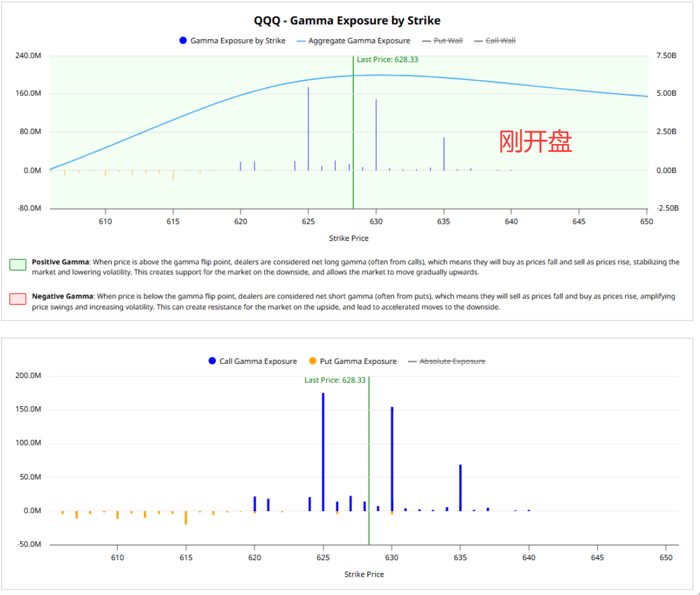Image resolution: width=700 pixels, height=595 pixels.
Task: Click the red Negative Gamma color box
Action: 18,299
